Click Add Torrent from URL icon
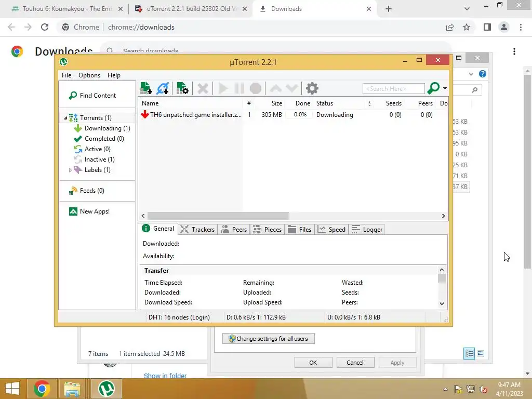The image size is (532, 399). coord(163,88)
